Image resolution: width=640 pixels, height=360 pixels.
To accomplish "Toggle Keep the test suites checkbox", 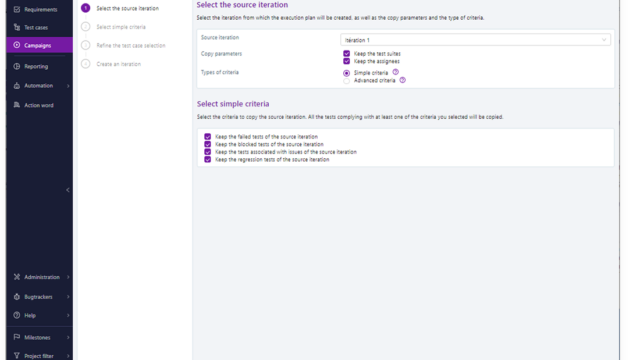I will (x=347, y=53).
